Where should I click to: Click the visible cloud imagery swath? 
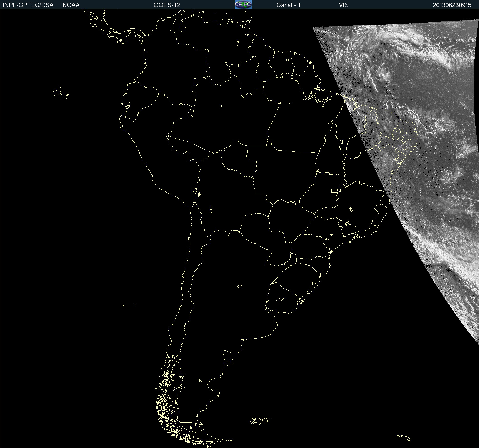click(420, 154)
